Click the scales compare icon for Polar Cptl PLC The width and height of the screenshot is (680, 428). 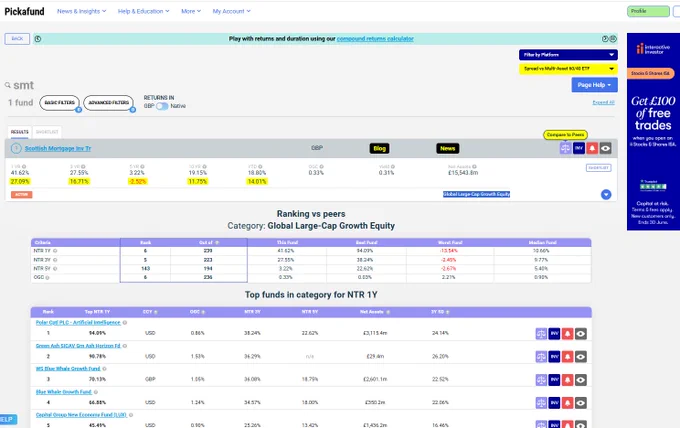[x=541, y=333]
